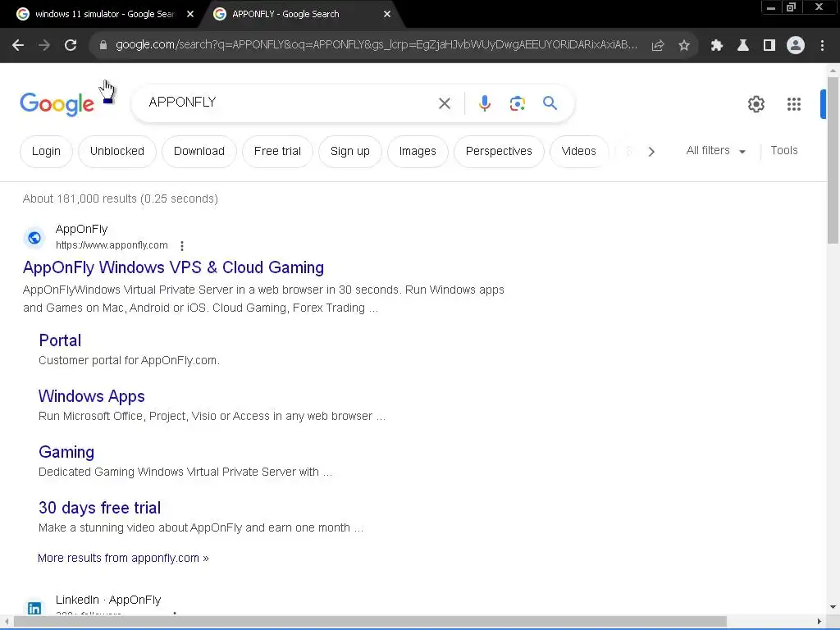Click the horizontal scrollbar thumb

pyautogui.click(x=370, y=622)
